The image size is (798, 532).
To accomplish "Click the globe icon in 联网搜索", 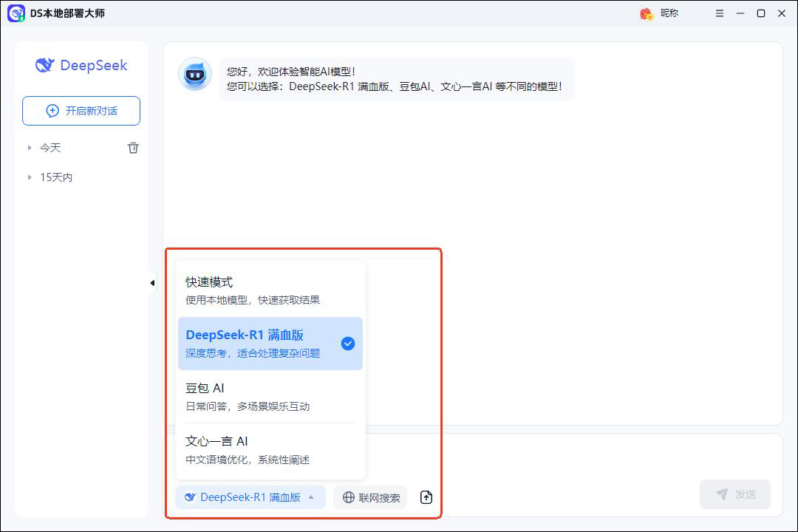I will 349,497.
